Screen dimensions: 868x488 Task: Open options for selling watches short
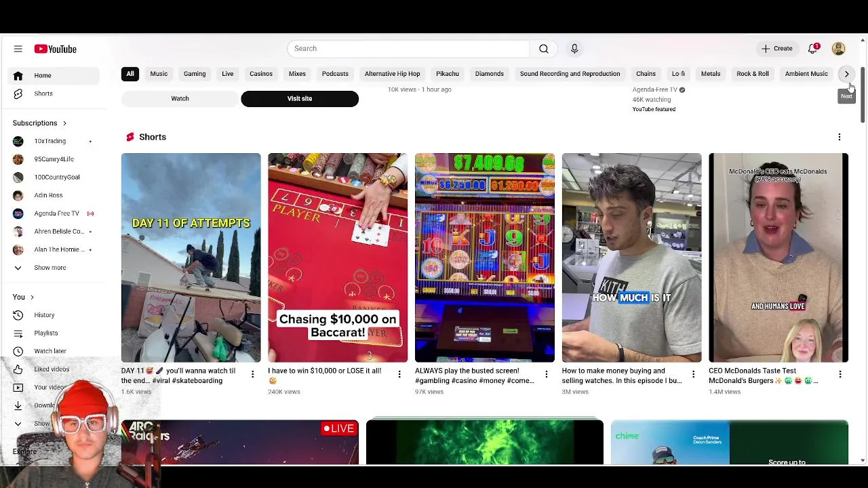click(693, 374)
